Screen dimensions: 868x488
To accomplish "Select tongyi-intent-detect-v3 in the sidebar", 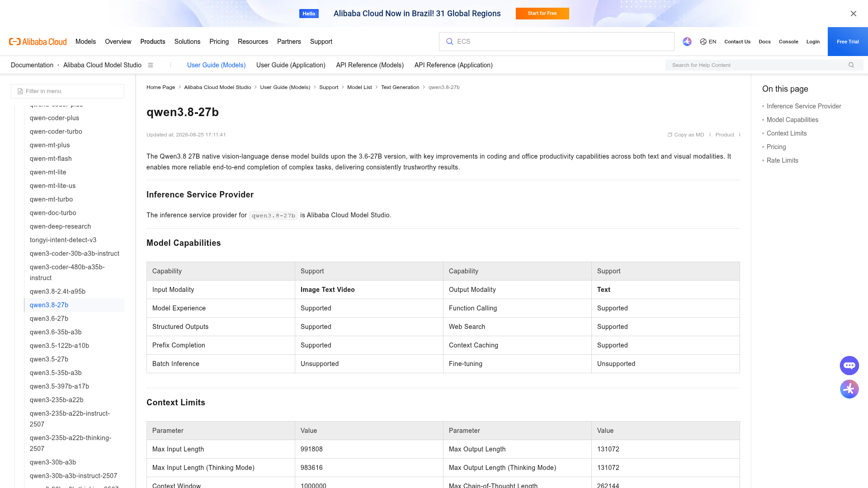I will coord(63,240).
